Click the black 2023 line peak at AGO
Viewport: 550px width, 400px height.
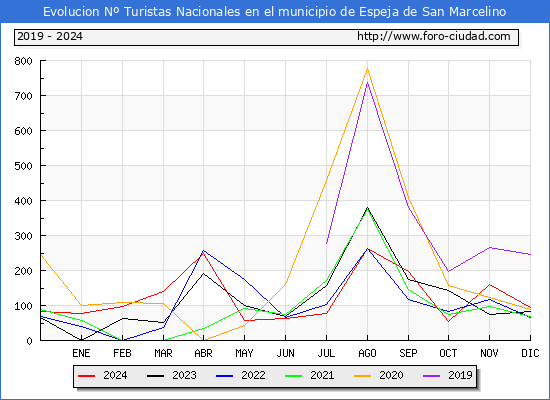click(x=368, y=207)
